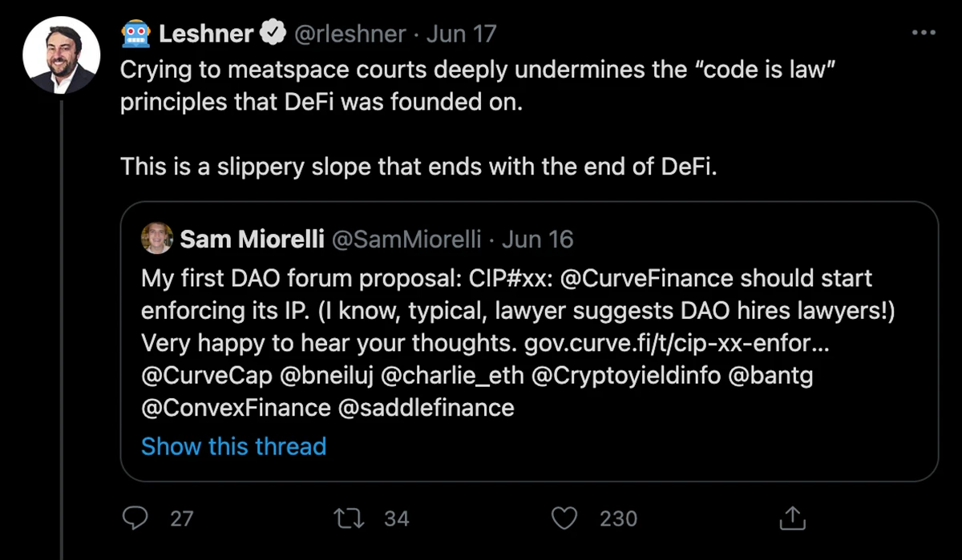The width and height of the screenshot is (962, 560).
Task: Click the Leshner display name
Action: point(206,34)
